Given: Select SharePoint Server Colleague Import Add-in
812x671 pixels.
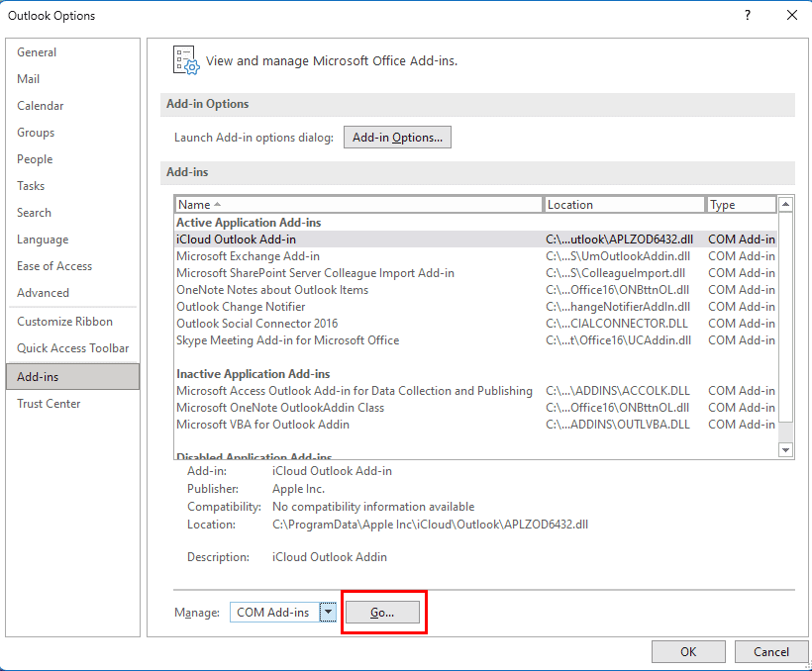Looking at the screenshot, I should pyautogui.click(x=475, y=273).
